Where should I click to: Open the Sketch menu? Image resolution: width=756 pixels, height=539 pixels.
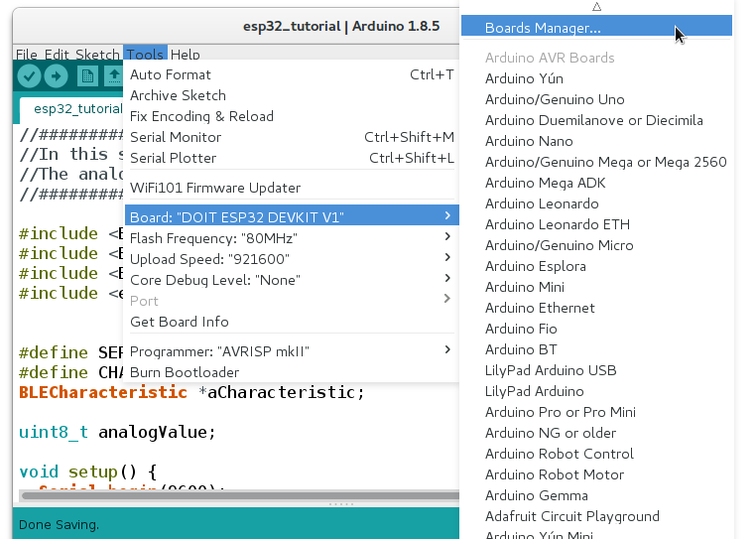[x=97, y=54]
